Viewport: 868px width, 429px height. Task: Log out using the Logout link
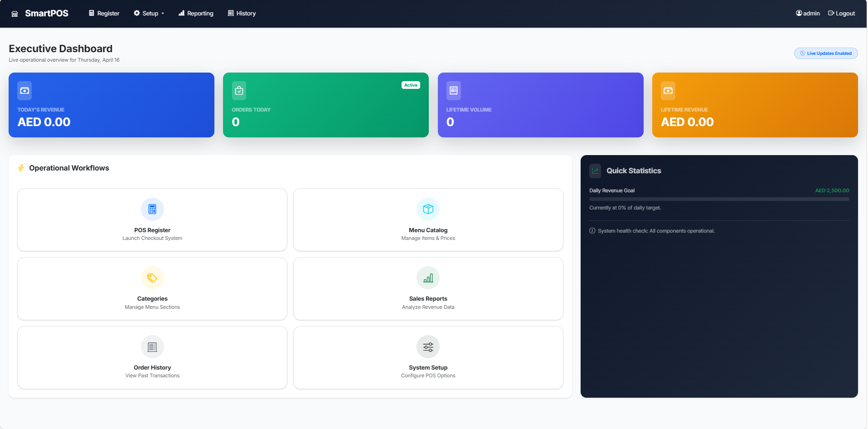(x=841, y=14)
